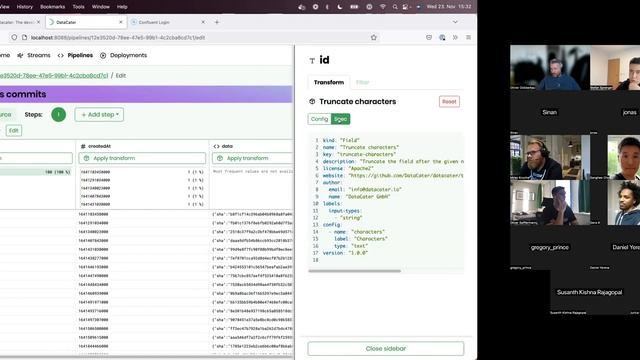This screenshot has width=640, height=360.
Task: Expand the list all tabs chevron
Action: click(x=455, y=22)
